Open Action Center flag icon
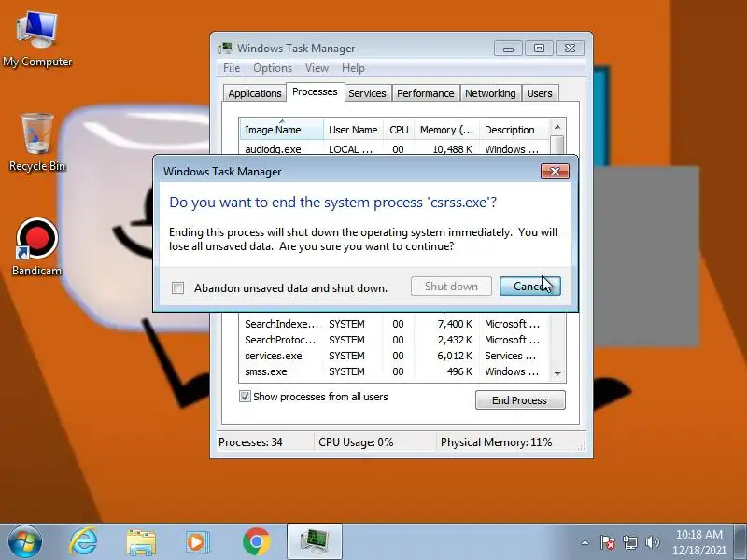 (x=608, y=542)
